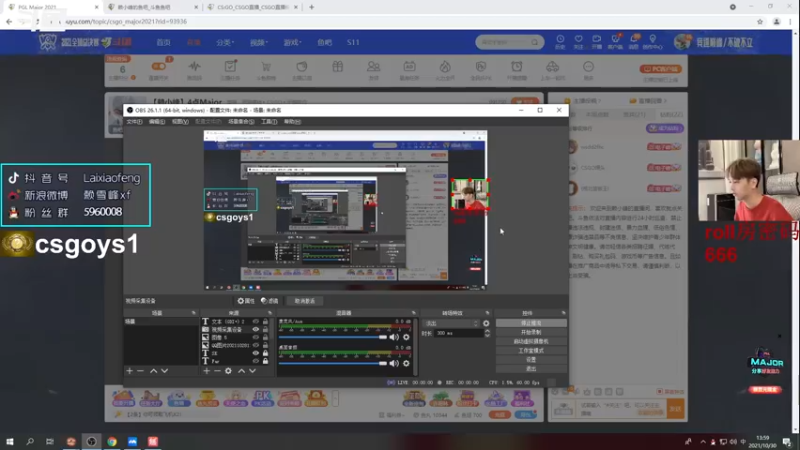Open the 游戏 dropdown in site nav
Screen dimensions: 800x450
(x=292, y=42)
